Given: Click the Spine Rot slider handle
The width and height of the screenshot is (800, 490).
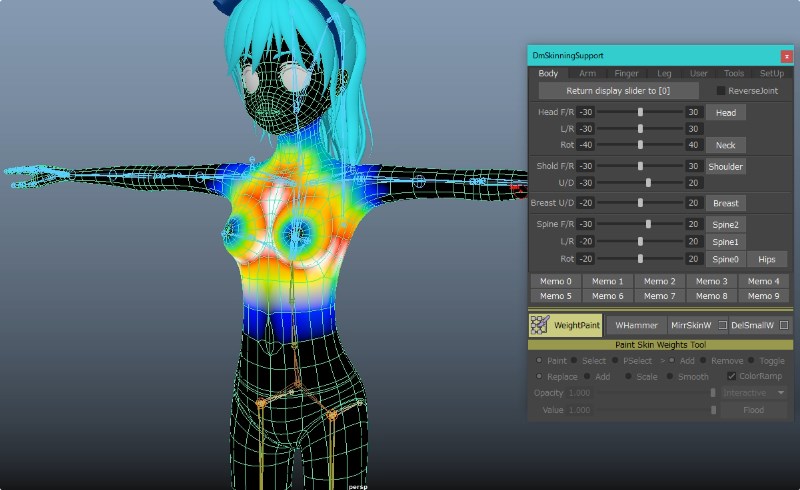Looking at the screenshot, I should tap(640, 259).
